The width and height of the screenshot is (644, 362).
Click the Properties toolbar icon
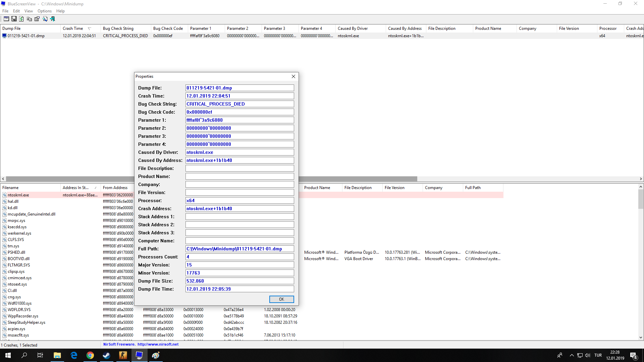(37, 19)
